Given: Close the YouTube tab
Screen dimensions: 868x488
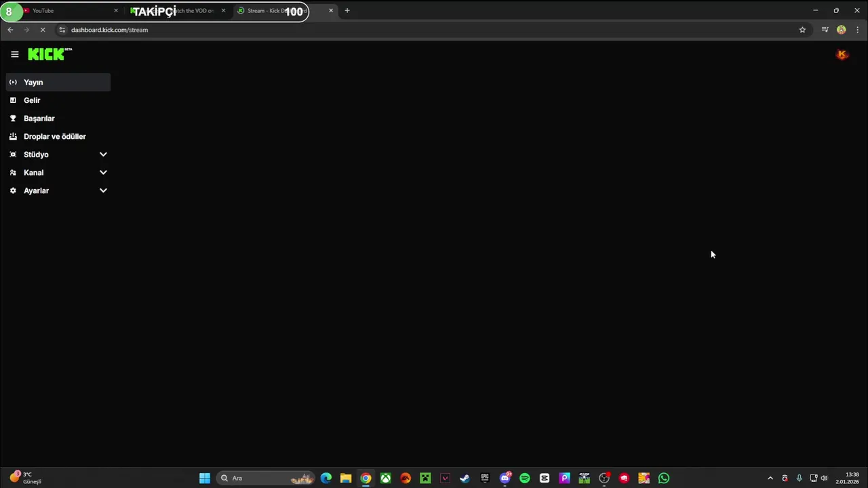Looking at the screenshot, I should click(116, 11).
